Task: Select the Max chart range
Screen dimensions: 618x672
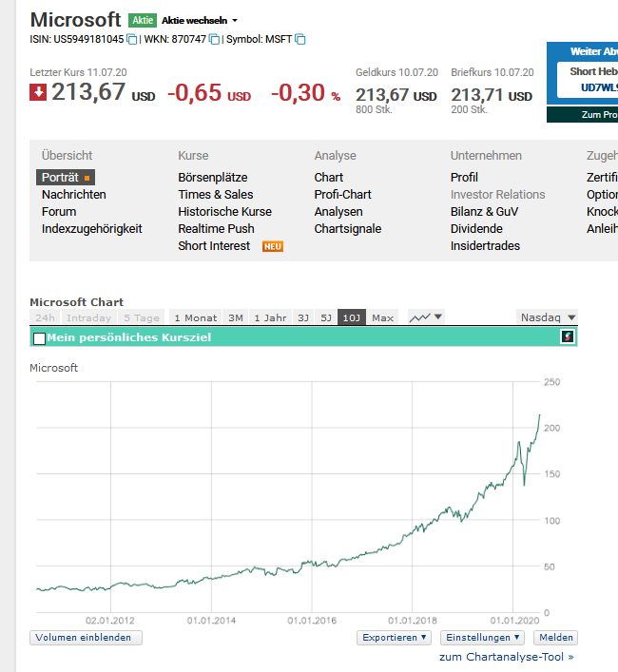Action: click(382, 317)
